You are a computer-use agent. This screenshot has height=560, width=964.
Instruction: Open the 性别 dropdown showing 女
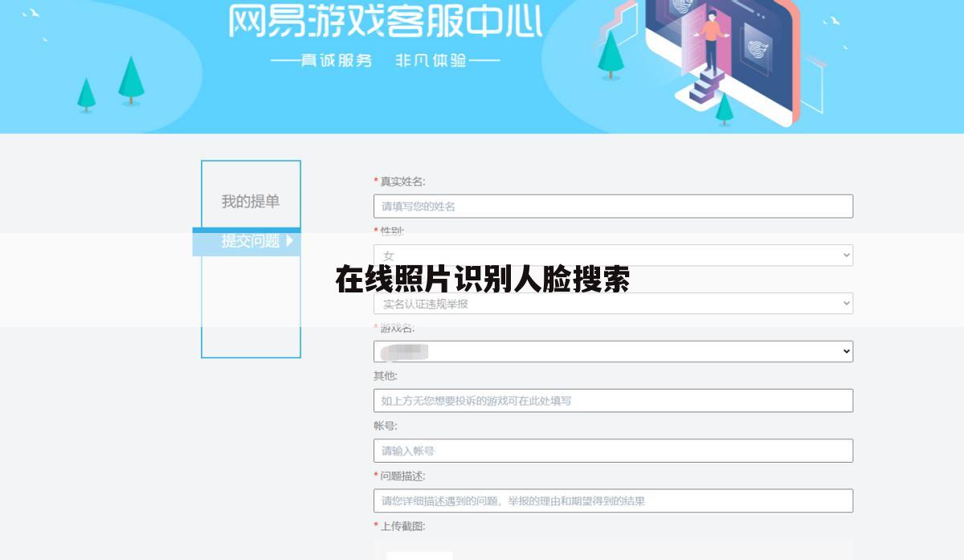click(613, 255)
